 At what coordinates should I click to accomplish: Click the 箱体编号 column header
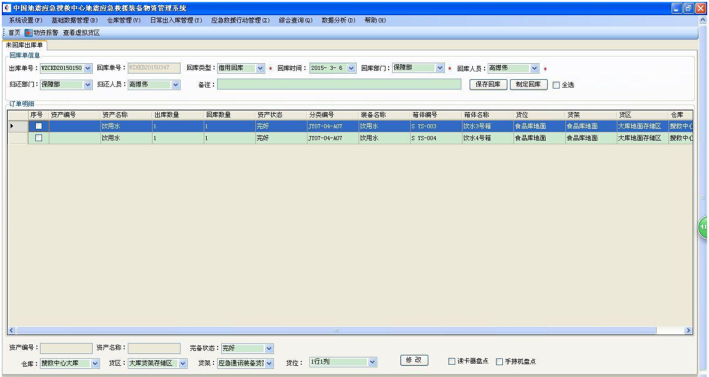(435, 115)
